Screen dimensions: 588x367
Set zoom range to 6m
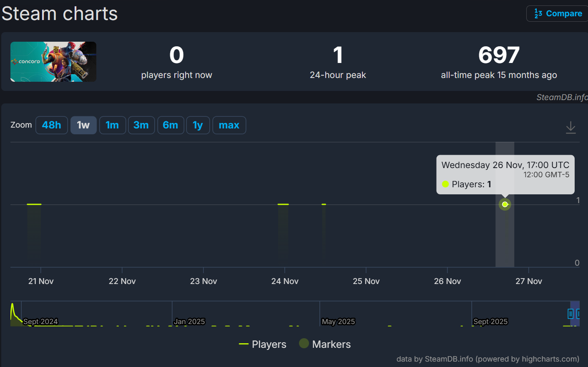pyautogui.click(x=170, y=125)
